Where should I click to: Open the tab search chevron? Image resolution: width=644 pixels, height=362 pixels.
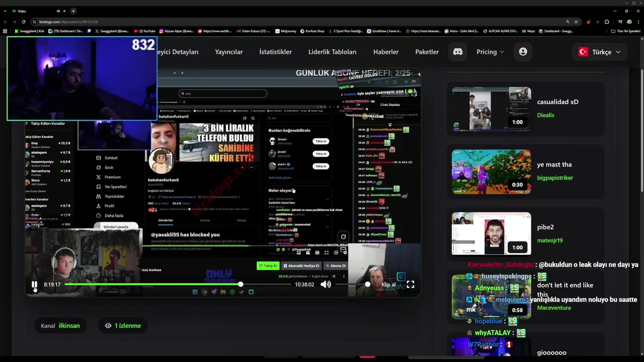click(5, 11)
